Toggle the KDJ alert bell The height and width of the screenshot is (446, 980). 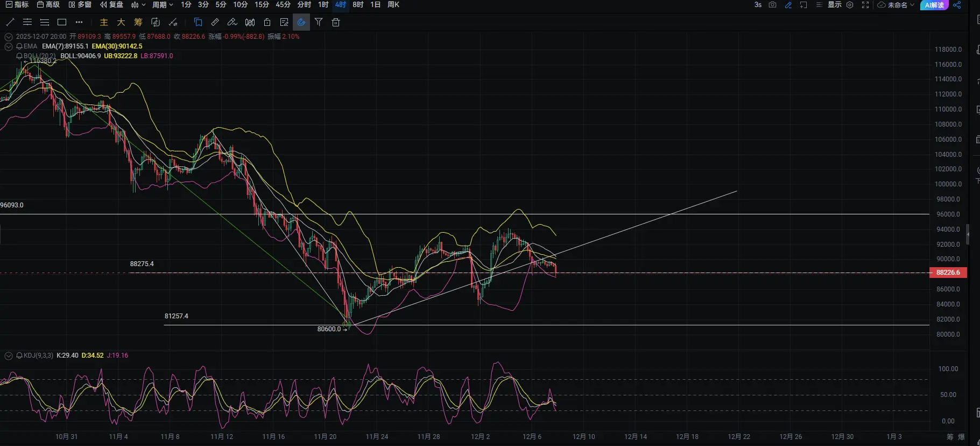[19, 356]
